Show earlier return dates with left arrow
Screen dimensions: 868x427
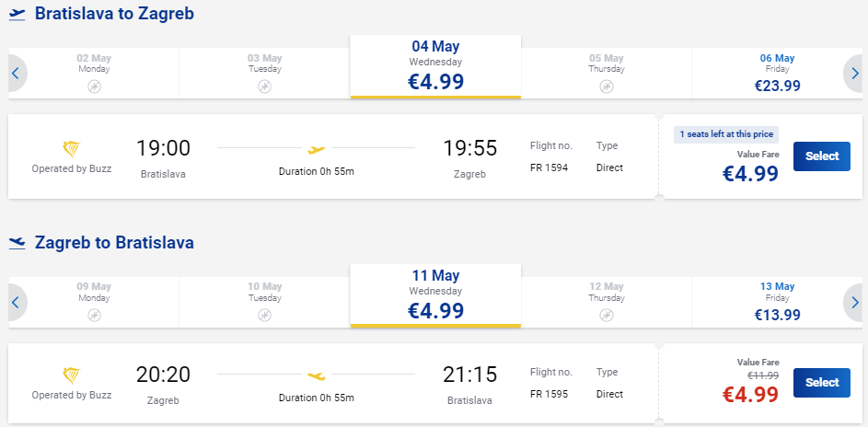coord(17,302)
